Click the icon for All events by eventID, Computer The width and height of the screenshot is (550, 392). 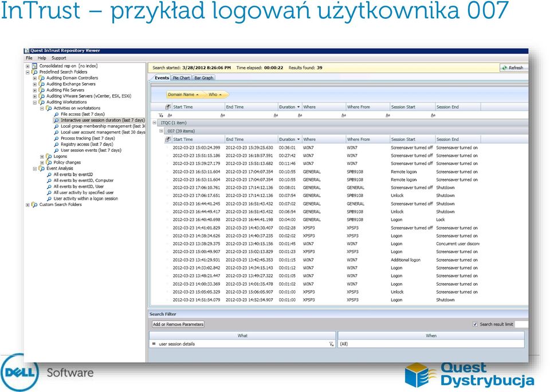tap(49, 180)
